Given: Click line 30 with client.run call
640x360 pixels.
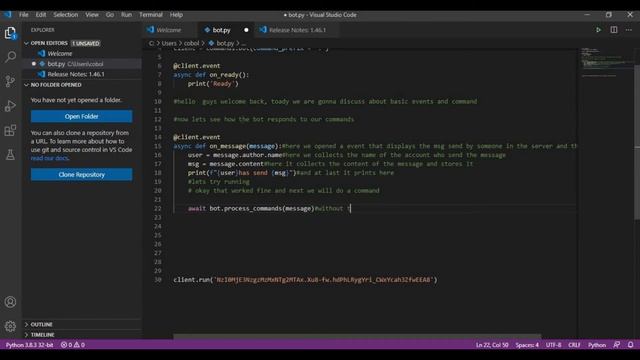Looking at the screenshot, I should [305, 280].
